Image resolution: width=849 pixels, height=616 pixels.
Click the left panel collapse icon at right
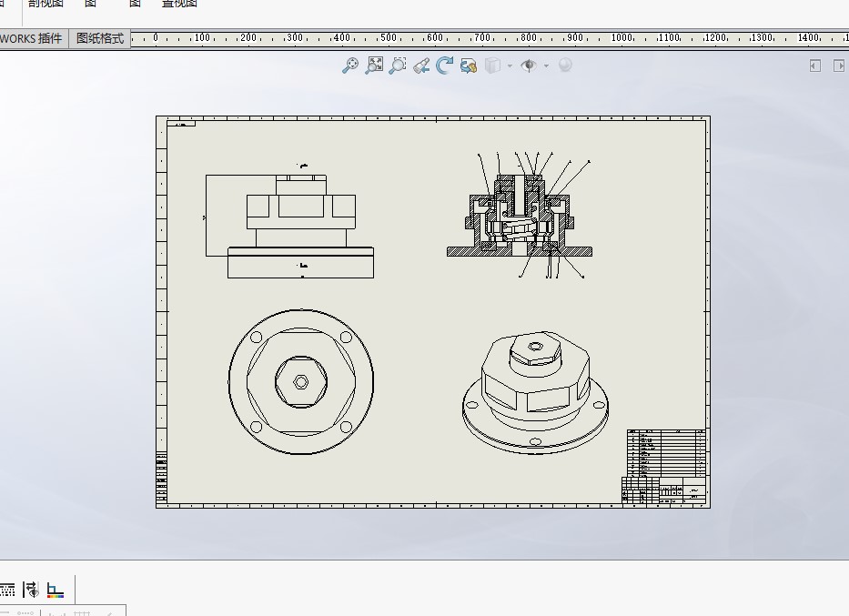(x=815, y=66)
